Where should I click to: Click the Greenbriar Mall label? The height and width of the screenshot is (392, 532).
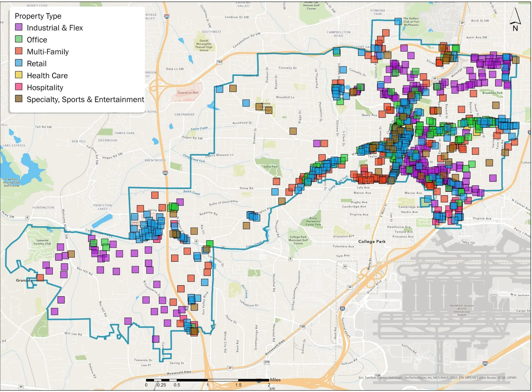188,93
